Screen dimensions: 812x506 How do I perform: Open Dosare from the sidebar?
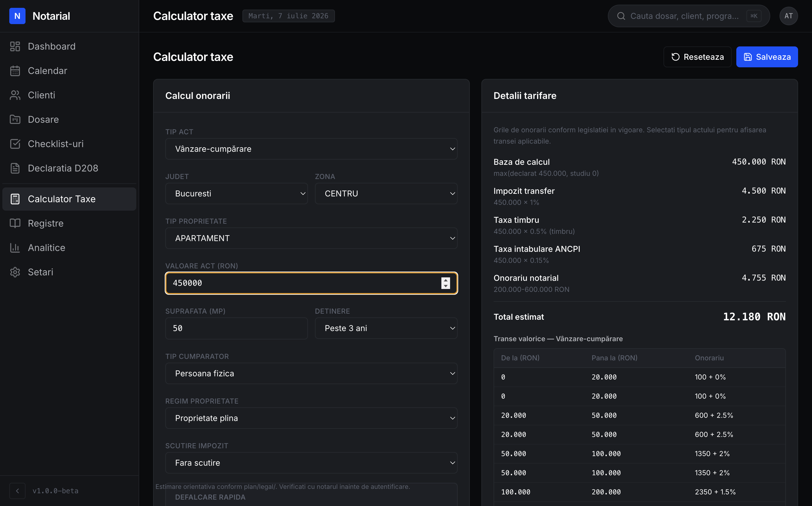pyautogui.click(x=69, y=120)
